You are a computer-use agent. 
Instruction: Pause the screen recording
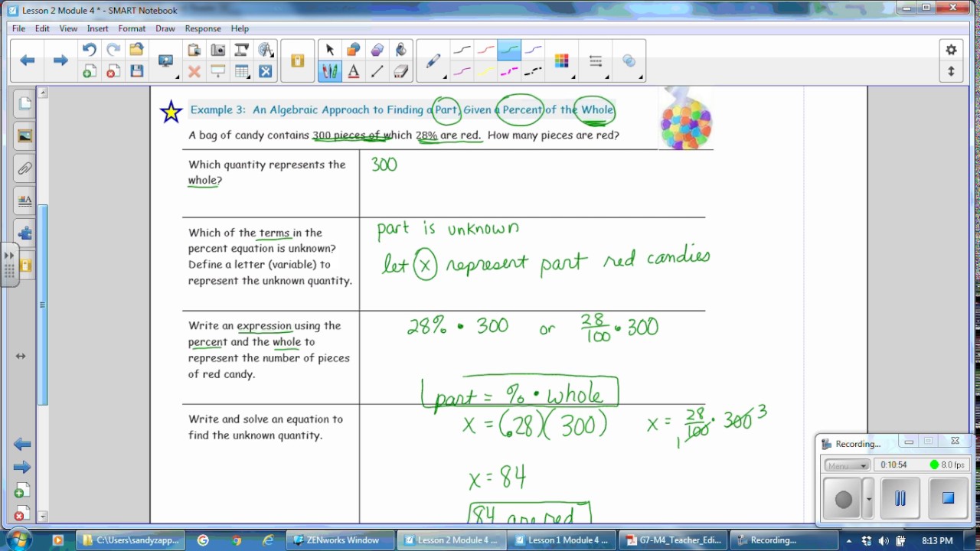click(x=900, y=498)
